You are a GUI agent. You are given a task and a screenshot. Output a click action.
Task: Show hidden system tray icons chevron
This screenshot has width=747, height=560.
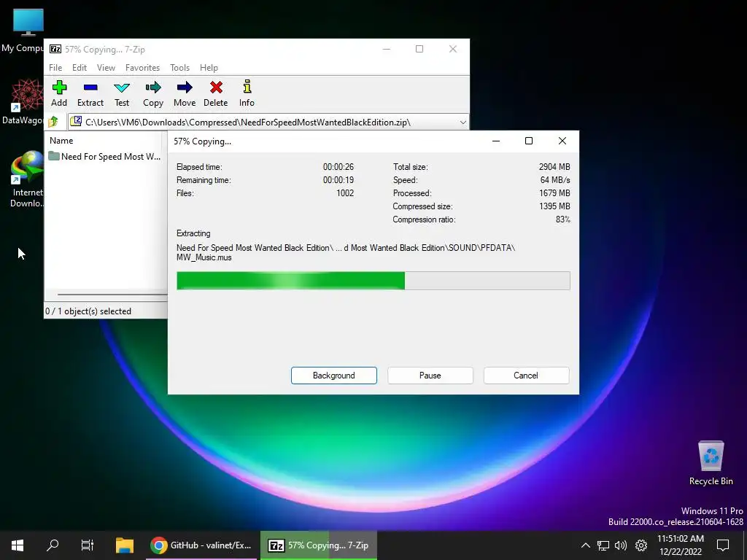point(586,545)
